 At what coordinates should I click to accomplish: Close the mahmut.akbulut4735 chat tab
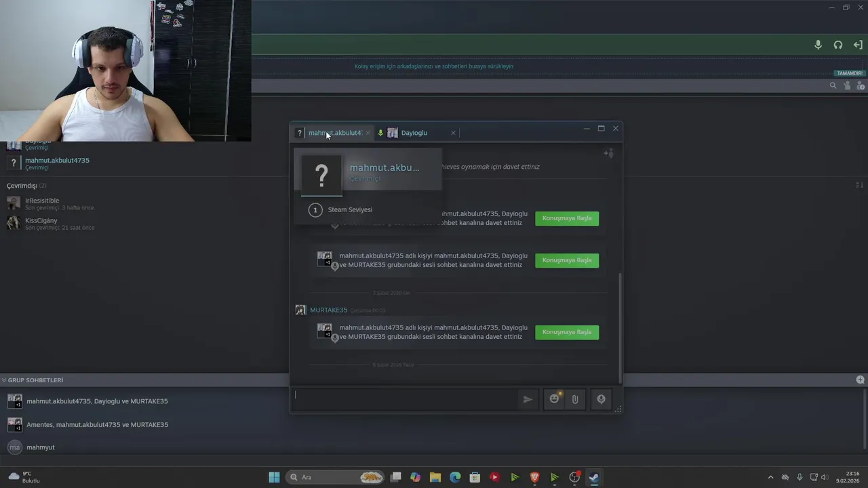click(368, 133)
